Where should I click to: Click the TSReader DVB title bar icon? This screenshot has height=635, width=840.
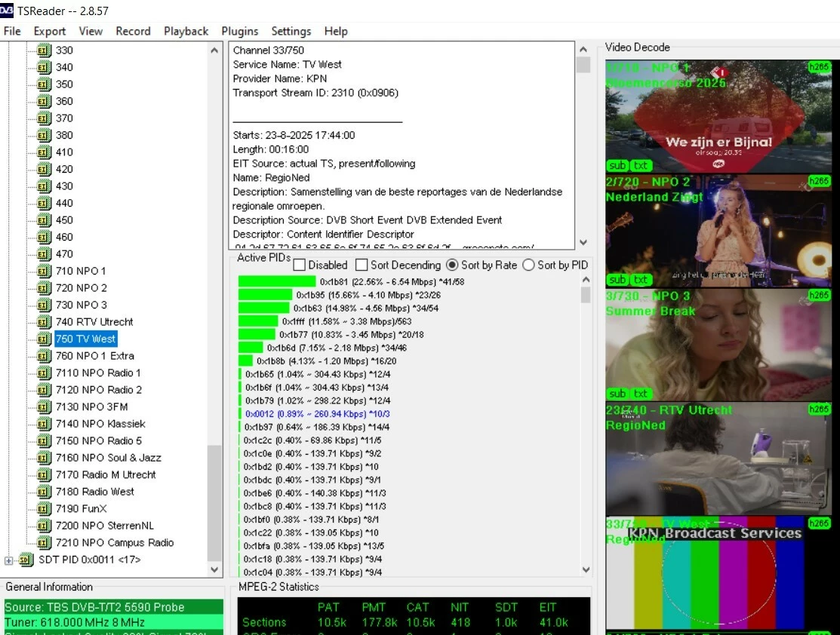click(x=7, y=10)
